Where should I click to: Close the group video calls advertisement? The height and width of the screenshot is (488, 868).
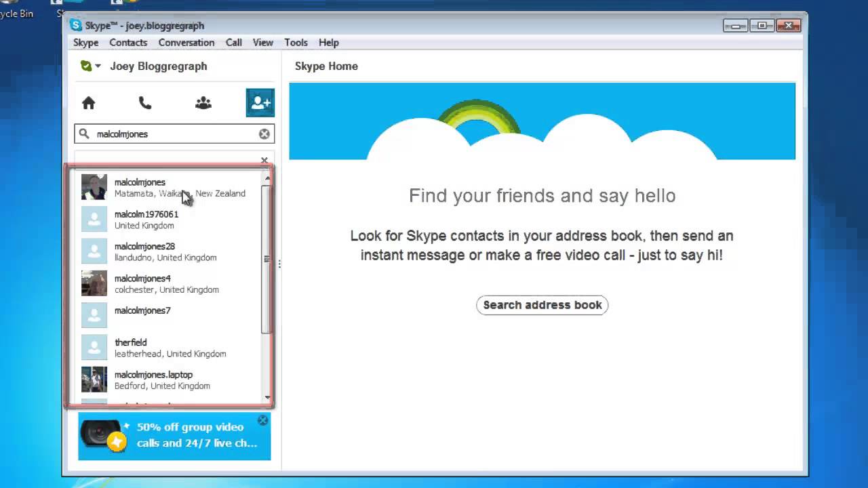pyautogui.click(x=263, y=420)
